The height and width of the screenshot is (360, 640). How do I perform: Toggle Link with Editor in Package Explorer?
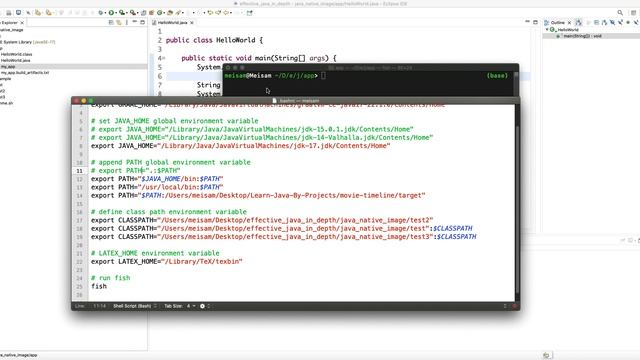(119, 22)
